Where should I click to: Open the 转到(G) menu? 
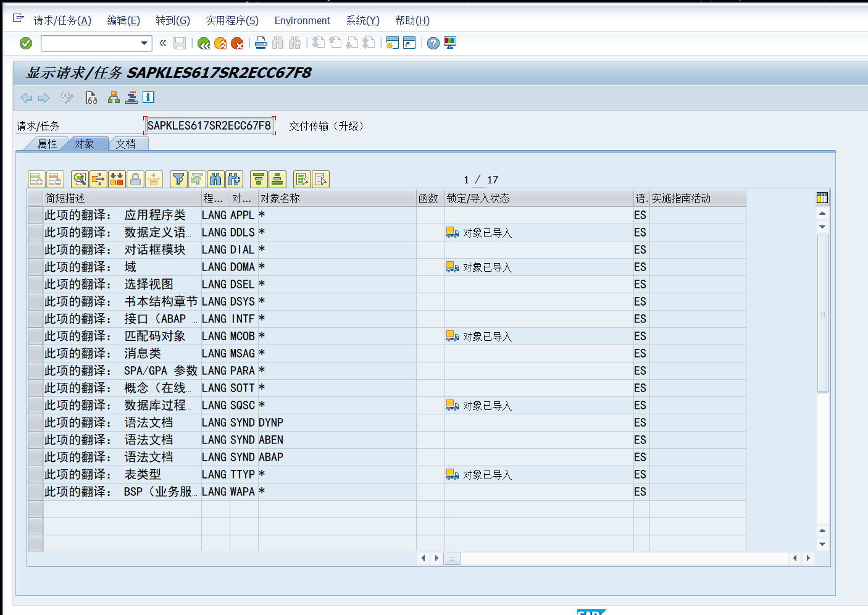coord(173,20)
